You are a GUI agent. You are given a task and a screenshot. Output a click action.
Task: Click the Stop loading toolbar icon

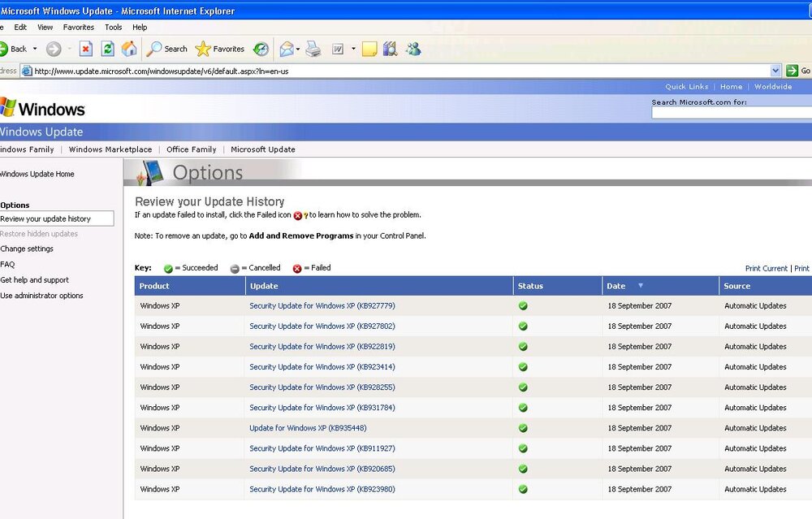tap(86, 50)
